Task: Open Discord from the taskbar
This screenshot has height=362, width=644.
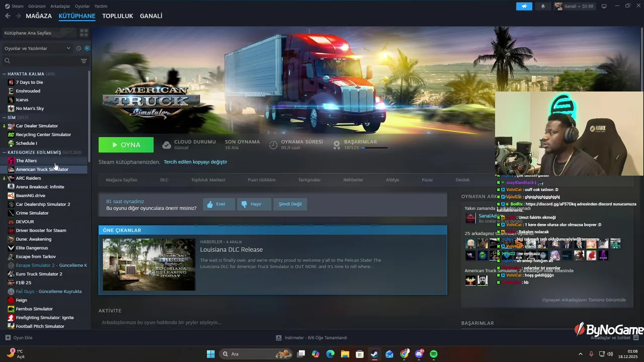Action: 419,354
